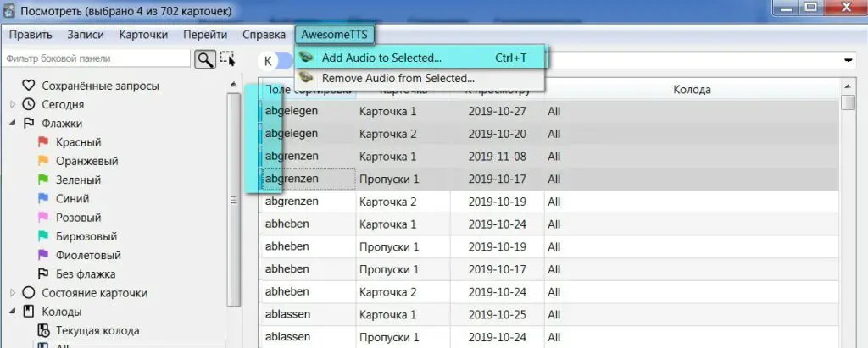Select the Синий blue flag filter
The height and width of the screenshot is (348, 868).
tap(63, 199)
